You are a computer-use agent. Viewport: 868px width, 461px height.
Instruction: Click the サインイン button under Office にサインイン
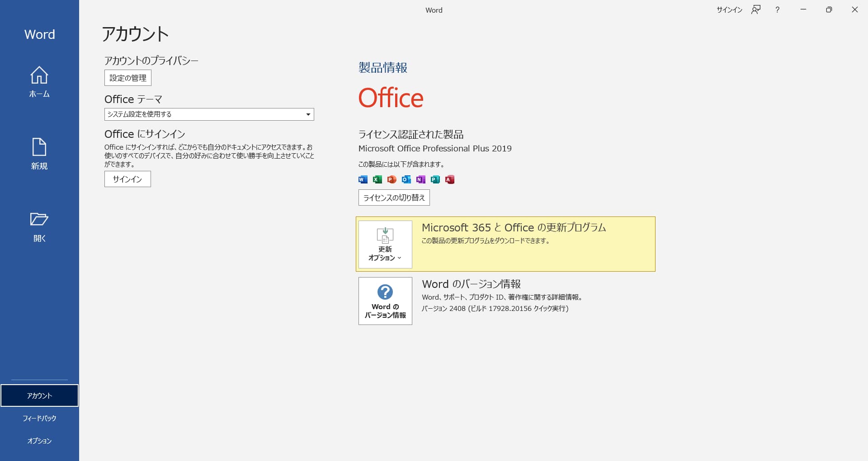(127, 179)
